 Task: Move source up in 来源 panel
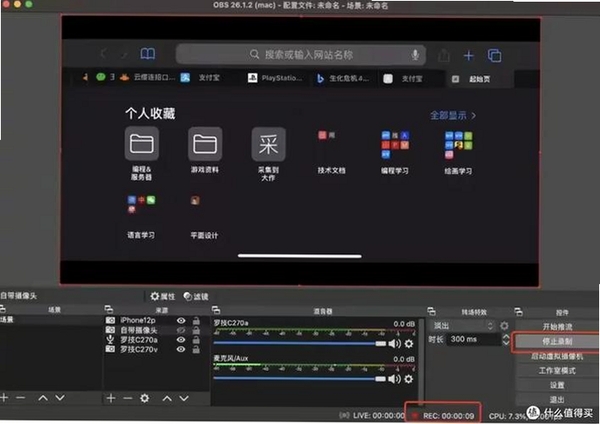pyautogui.click(x=167, y=398)
